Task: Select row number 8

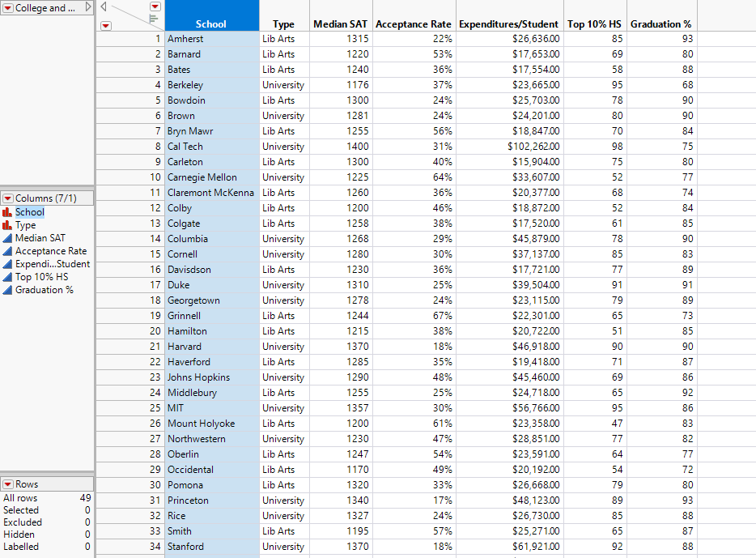Action: point(130,147)
